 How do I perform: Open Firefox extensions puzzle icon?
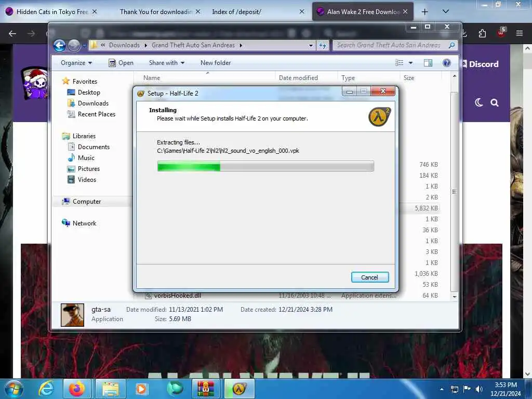pyautogui.click(x=482, y=33)
